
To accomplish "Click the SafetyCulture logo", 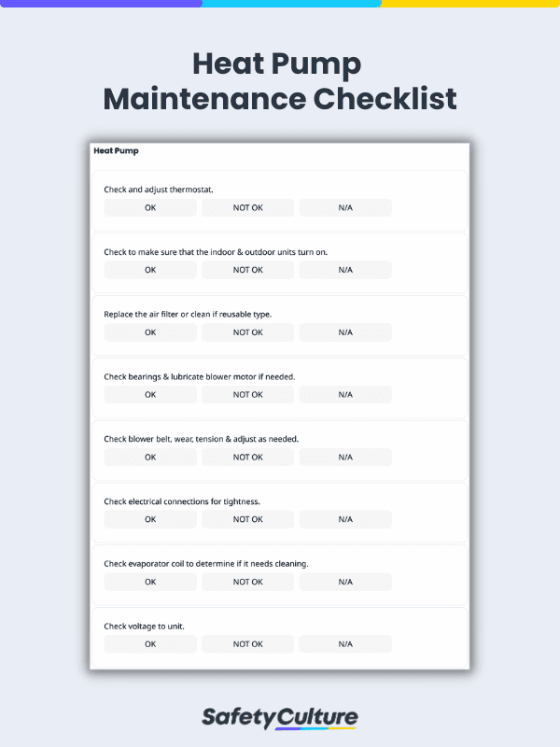I will pos(280,717).
